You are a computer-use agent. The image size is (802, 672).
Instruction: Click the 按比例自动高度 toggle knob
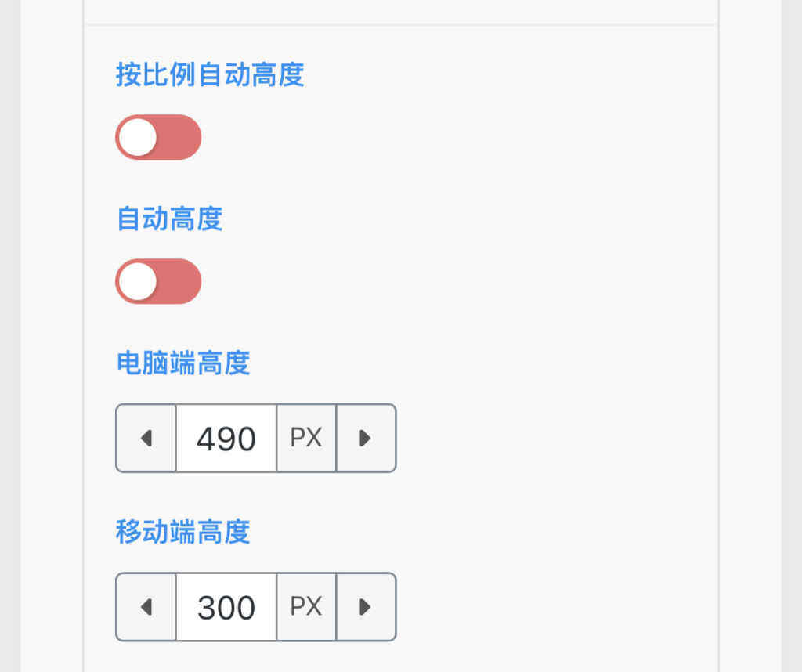coord(139,137)
